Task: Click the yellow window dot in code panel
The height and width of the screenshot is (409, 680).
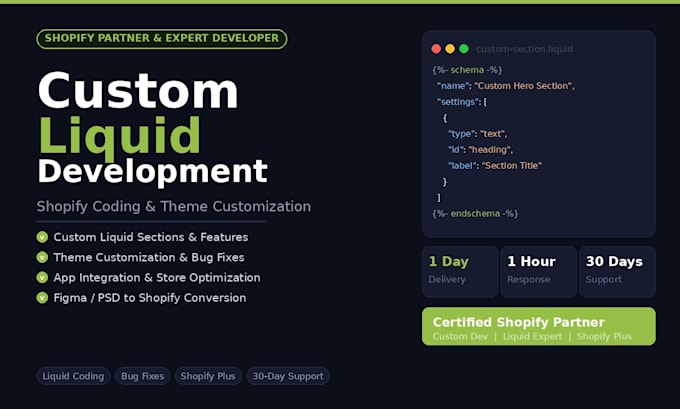Action: [x=450, y=49]
